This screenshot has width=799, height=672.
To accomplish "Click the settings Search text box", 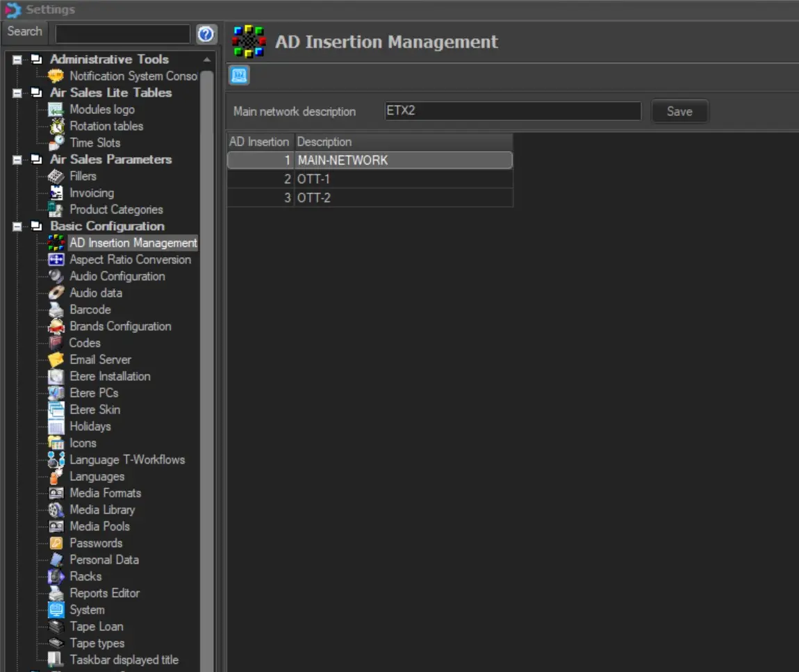I will tap(122, 33).
